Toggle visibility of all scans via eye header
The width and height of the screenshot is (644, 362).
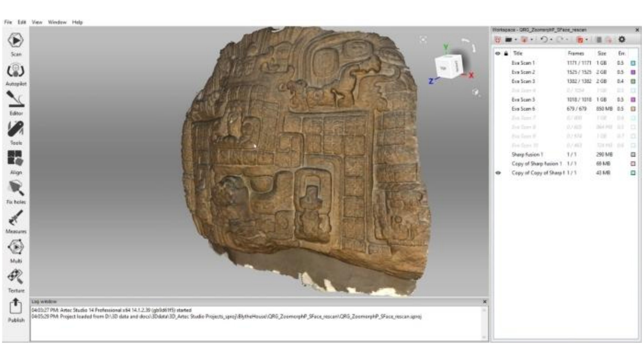[x=498, y=53]
